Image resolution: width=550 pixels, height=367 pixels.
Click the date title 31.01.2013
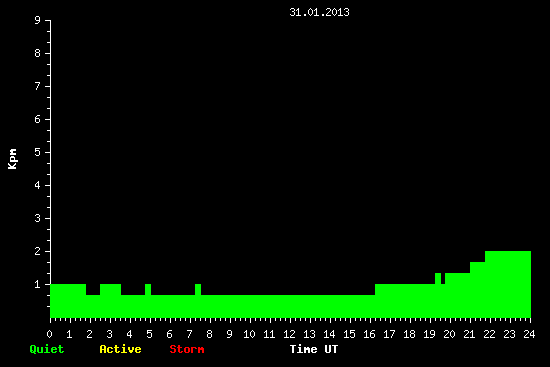tap(319, 12)
